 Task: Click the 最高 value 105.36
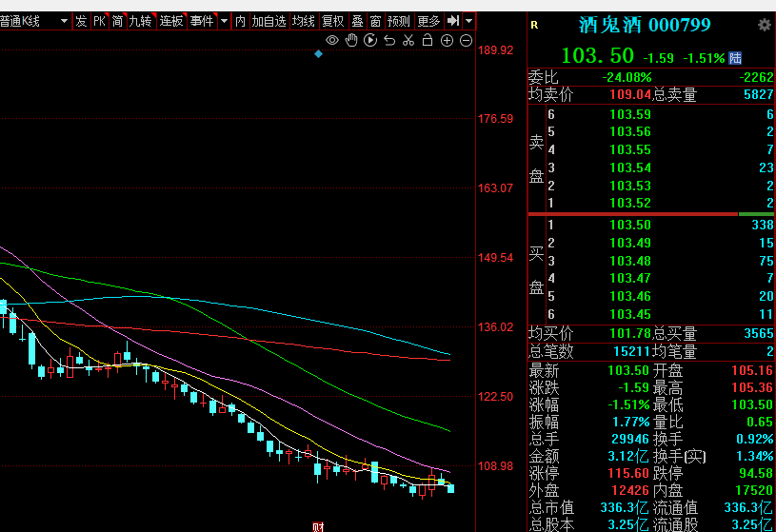[752, 387]
